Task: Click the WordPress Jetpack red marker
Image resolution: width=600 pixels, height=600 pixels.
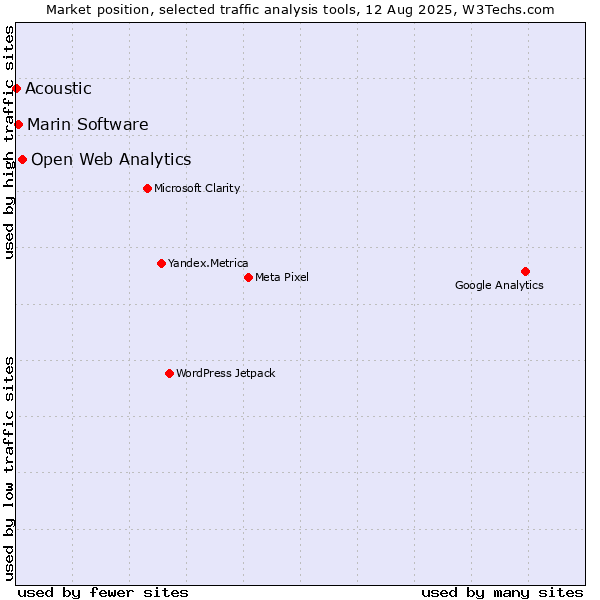Action: click(170, 373)
